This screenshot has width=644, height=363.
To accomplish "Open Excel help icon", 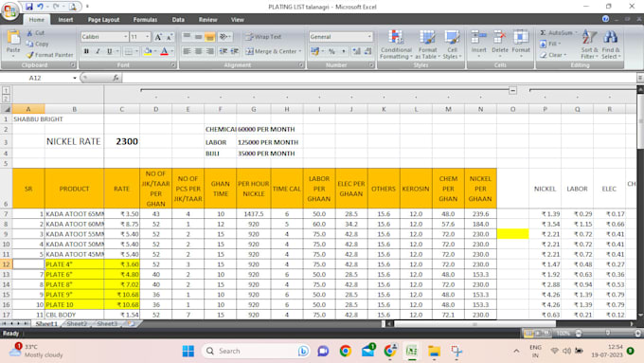I will click(x=605, y=19).
